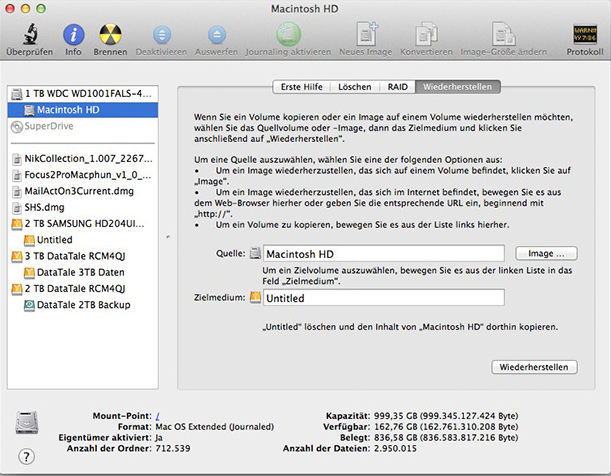This screenshot has height=476, width=611.
Task: Open the RAID tab
Action: [399, 87]
